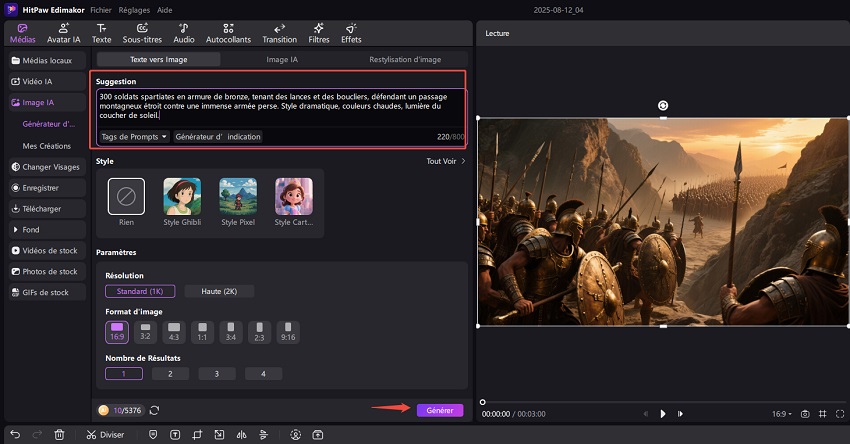Image resolution: width=850 pixels, height=444 pixels.
Task: Open Vidéos de stock in sidebar
Action: point(47,250)
